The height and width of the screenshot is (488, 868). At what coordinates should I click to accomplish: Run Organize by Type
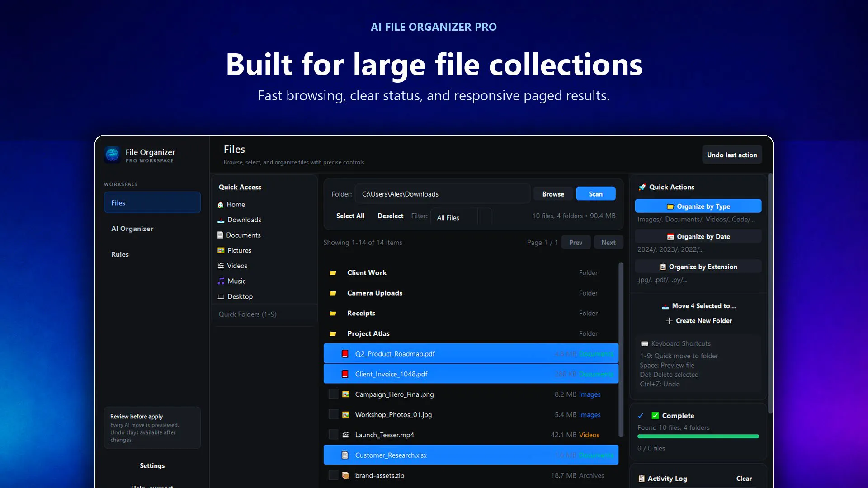coord(698,206)
